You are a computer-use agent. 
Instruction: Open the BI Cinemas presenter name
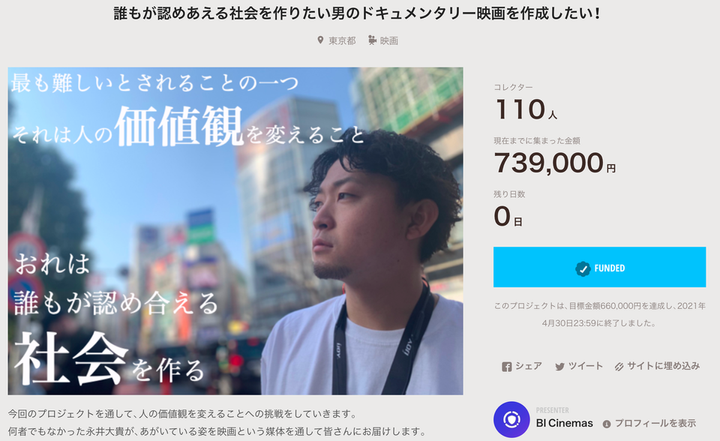(564, 423)
